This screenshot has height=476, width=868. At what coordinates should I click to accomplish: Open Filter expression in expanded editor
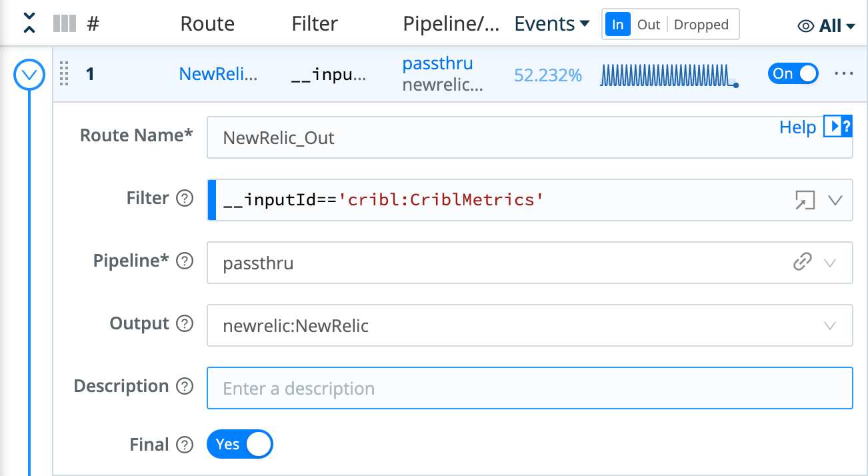(805, 200)
